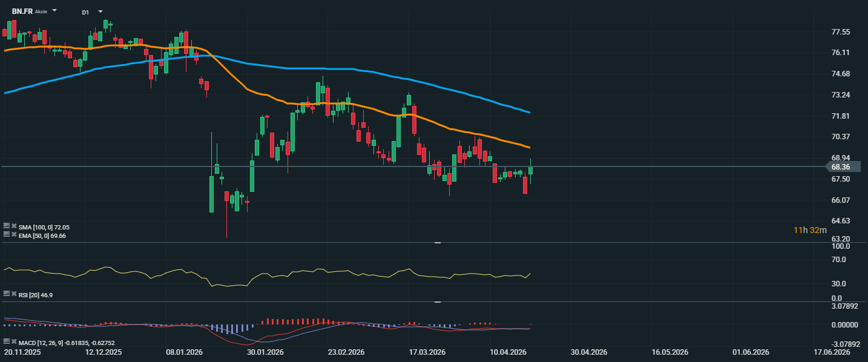Delete the MACD indicator using its X
Image resolution: width=868 pixels, height=362 pixels.
[x=14, y=342]
